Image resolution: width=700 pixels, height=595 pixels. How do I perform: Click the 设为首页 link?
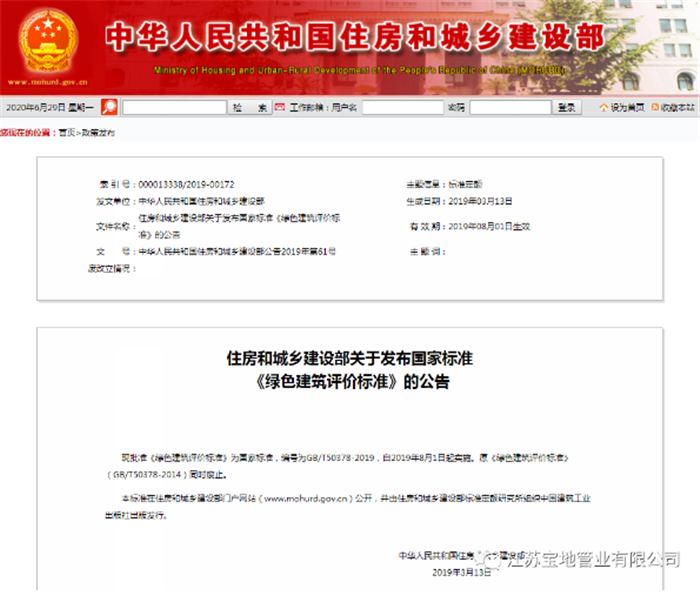(x=627, y=108)
